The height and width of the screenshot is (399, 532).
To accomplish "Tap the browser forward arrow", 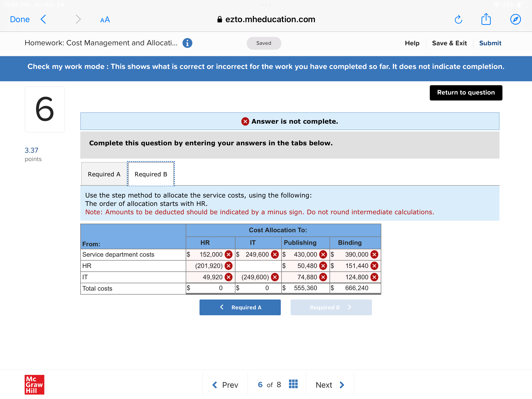I will click(x=78, y=19).
